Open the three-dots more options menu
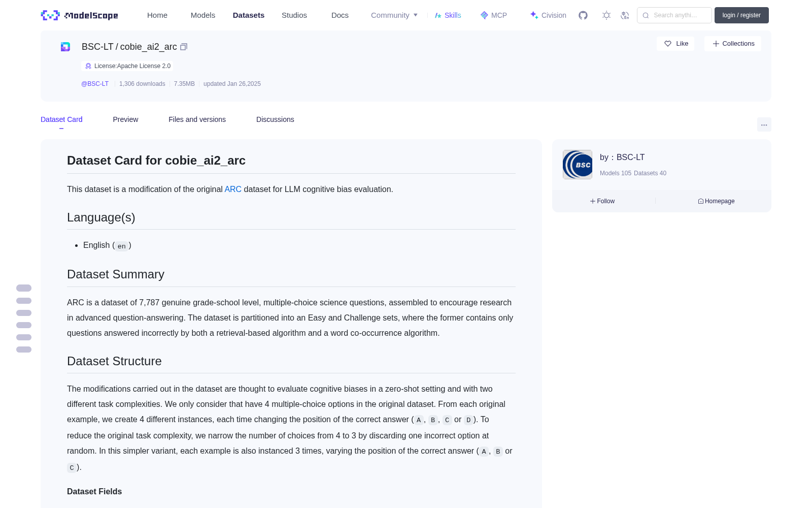 (764, 124)
